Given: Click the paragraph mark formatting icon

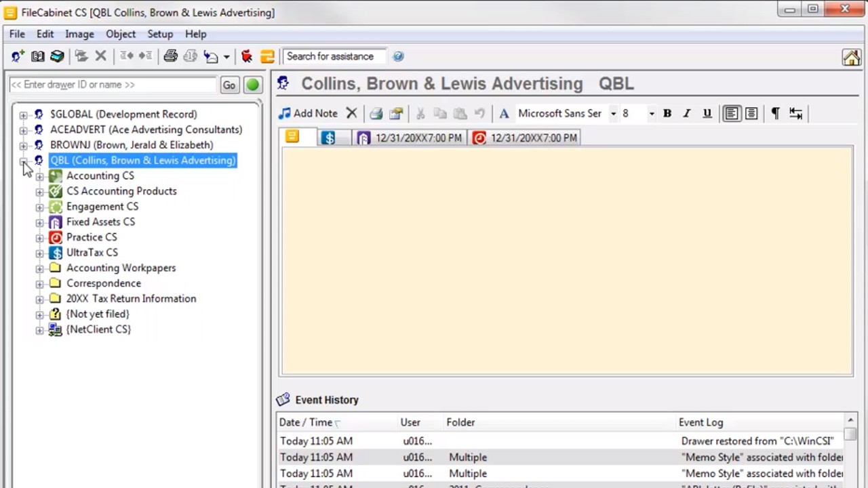Looking at the screenshot, I should [x=775, y=113].
